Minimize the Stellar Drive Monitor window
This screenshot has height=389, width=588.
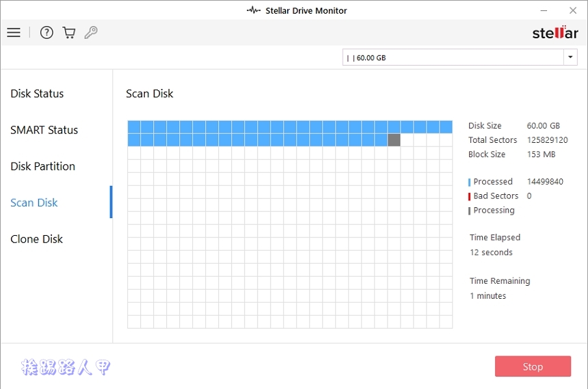click(x=544, y=10)
